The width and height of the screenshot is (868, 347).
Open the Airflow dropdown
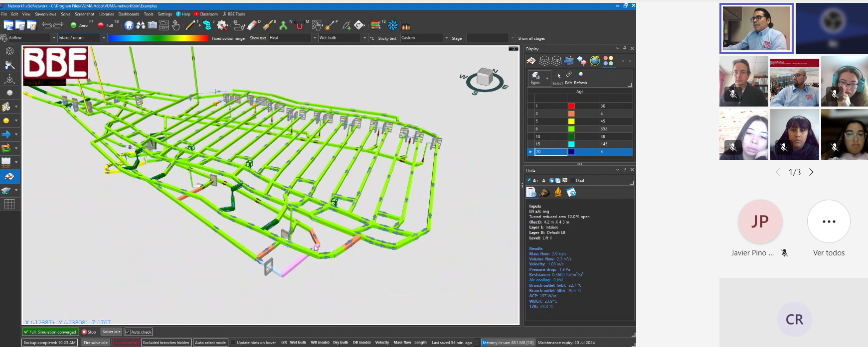coord(54,38)
